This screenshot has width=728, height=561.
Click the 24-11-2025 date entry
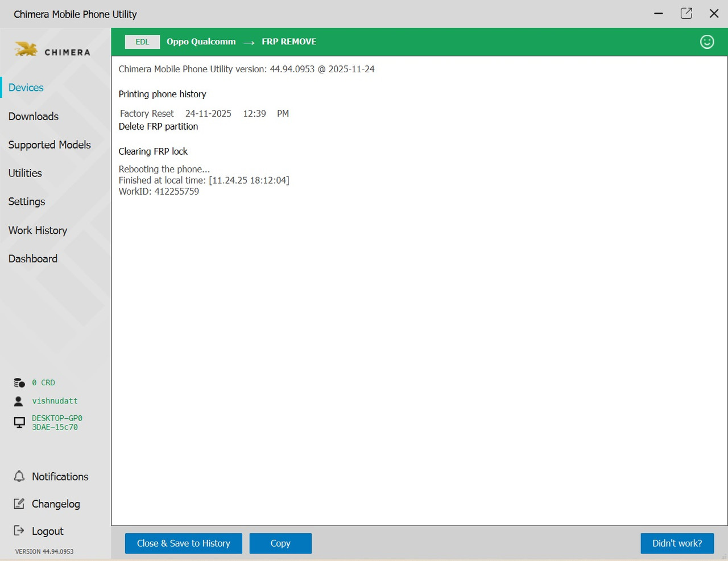coord(208,114)
